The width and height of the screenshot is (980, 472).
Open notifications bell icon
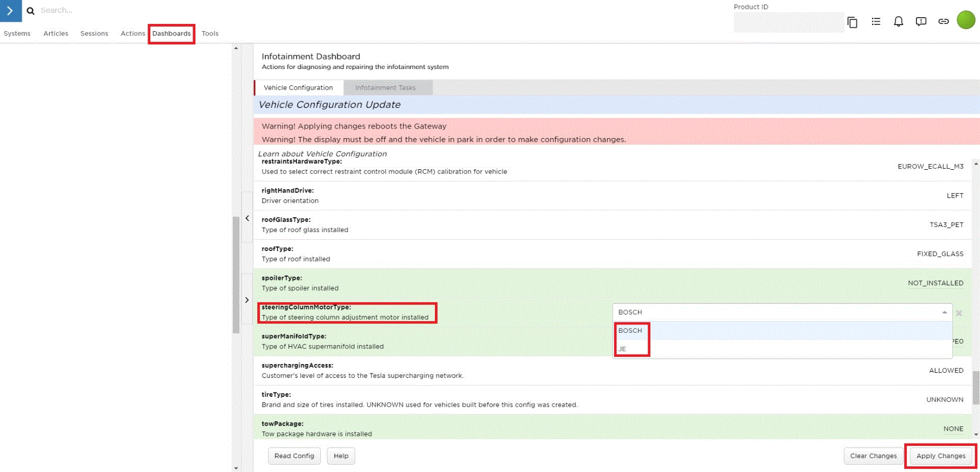898,22
